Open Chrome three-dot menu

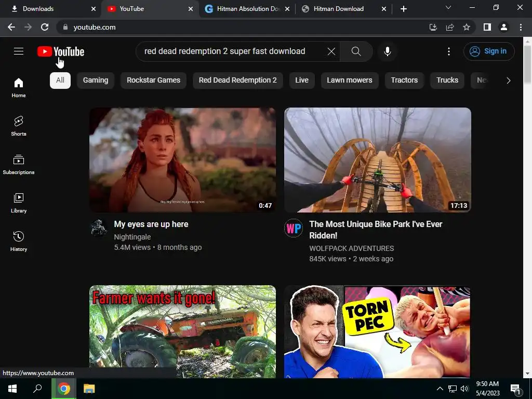point(521,27)
